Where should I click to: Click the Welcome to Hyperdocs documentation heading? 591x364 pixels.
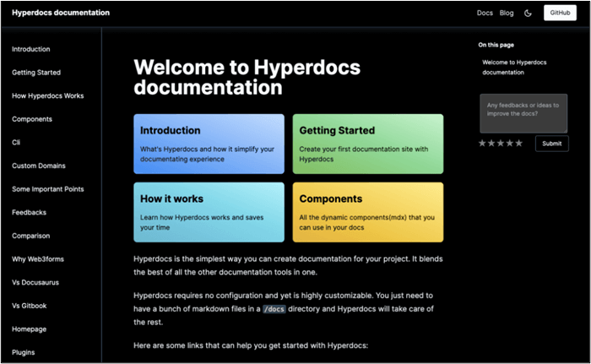(x=247, y=78)
